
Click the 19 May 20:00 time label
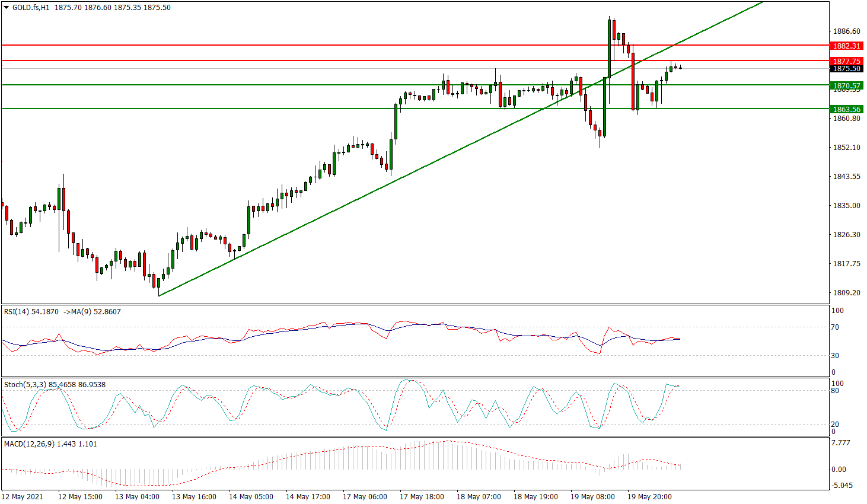pos(649,497)
